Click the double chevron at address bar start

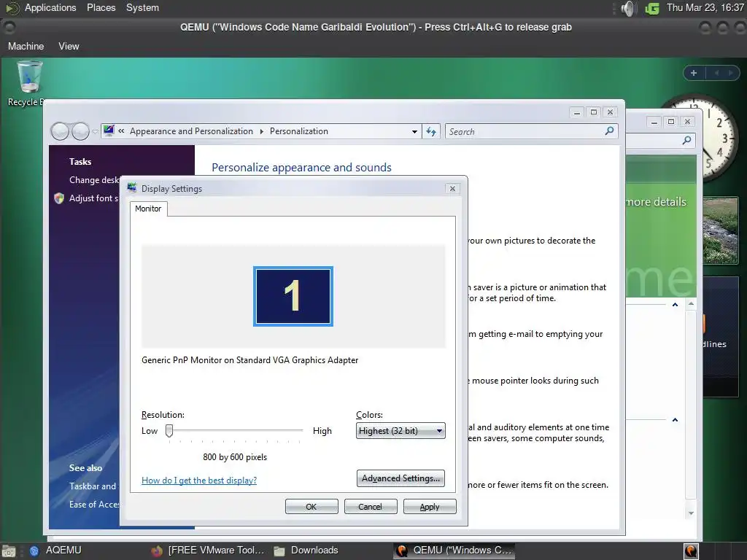point(122,131)
